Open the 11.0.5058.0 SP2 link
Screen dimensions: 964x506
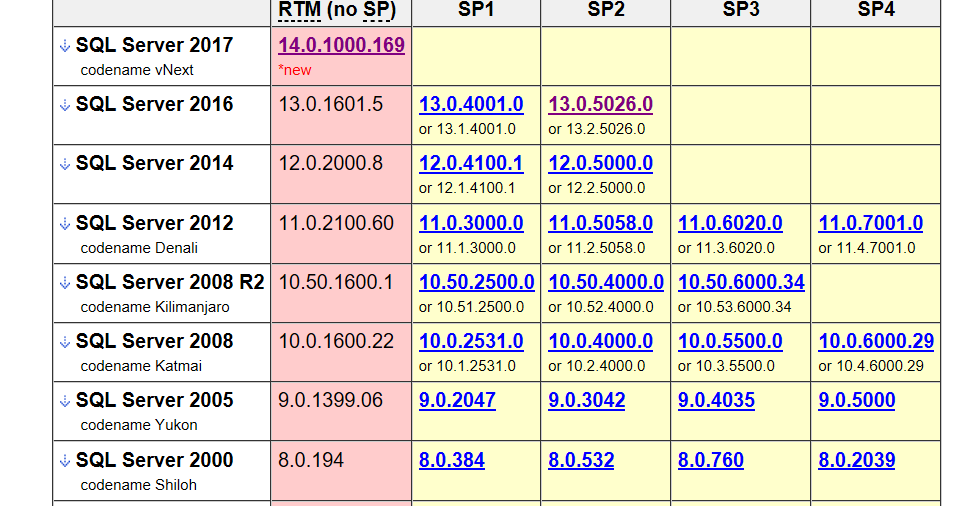click(x=600, y=223)
